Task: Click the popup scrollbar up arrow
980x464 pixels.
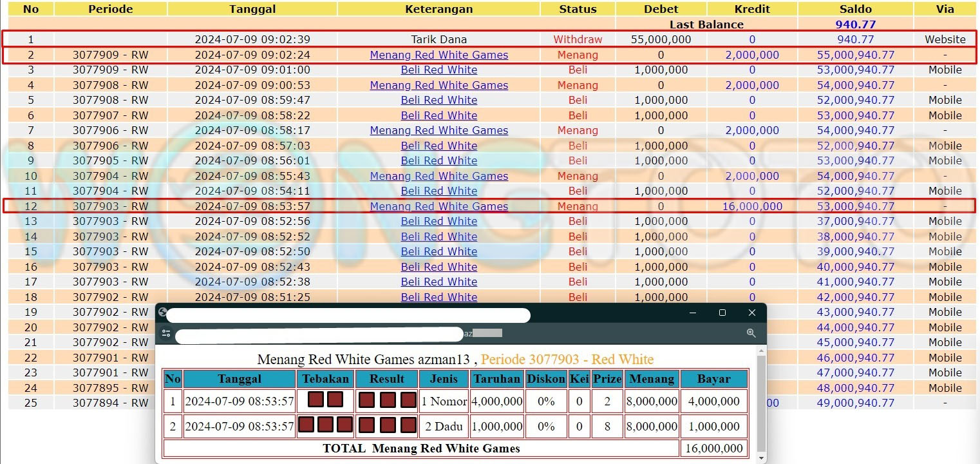Action: click(x=761, y=352)
